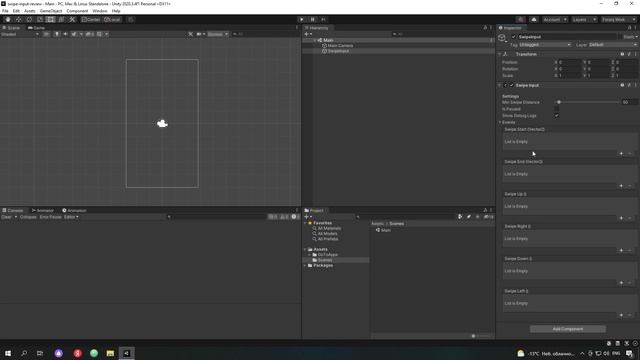Open the Component menu

coord(77,11)
